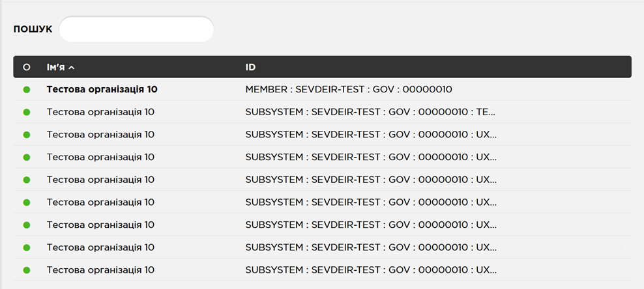Click the green status dot of the MEMBER row
Viewport: 644px width, 289px height.
pyautogui.click(x=27, y=90)
